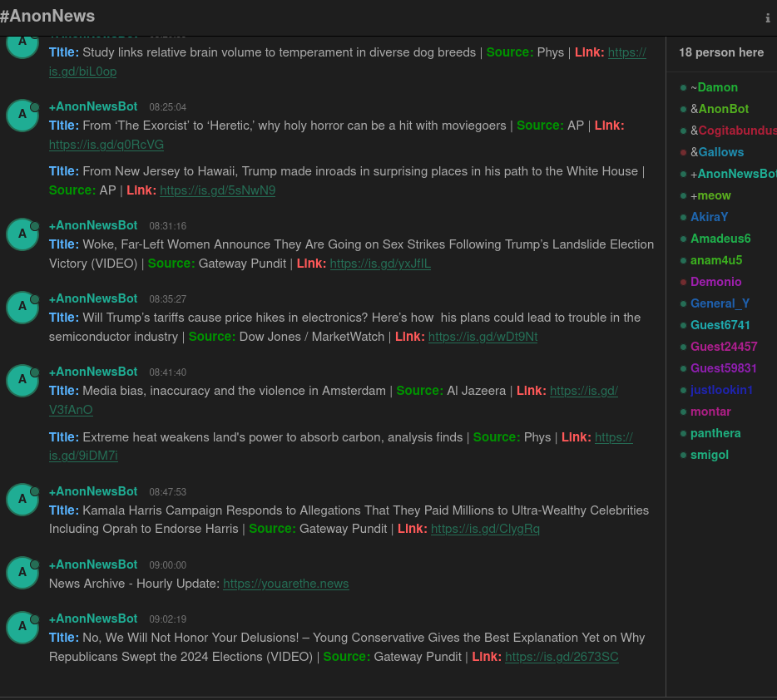Image resolution: width=777 pixels, height=700 pixels.
Task: Click panthera in the user list
Action: [x=715, y=433]
